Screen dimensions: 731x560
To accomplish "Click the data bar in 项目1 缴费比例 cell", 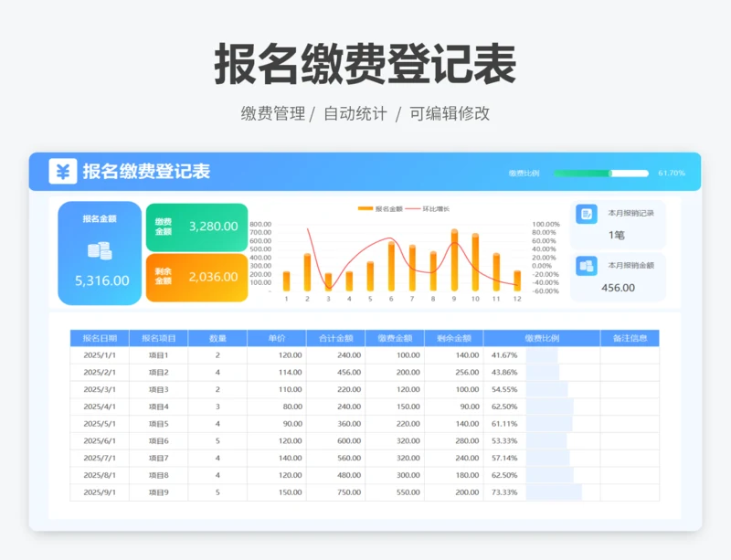I will pyautogui.click(x=542, y=355).
